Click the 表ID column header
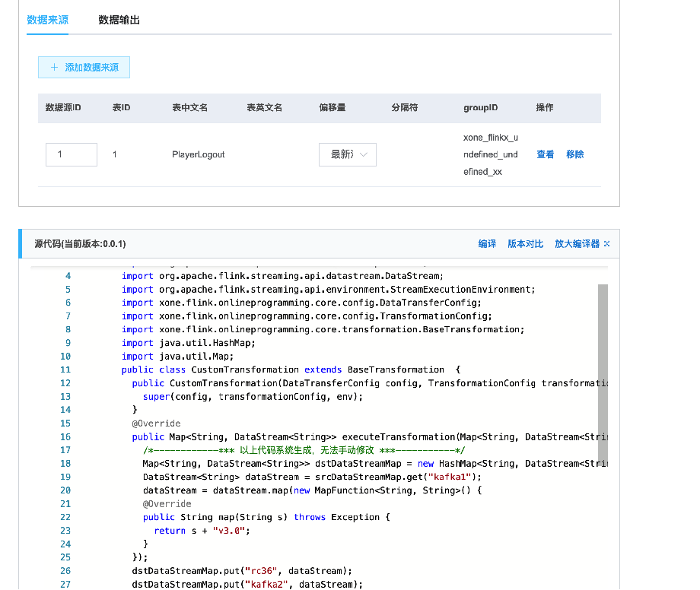700x590 pixels. (122, 107)
